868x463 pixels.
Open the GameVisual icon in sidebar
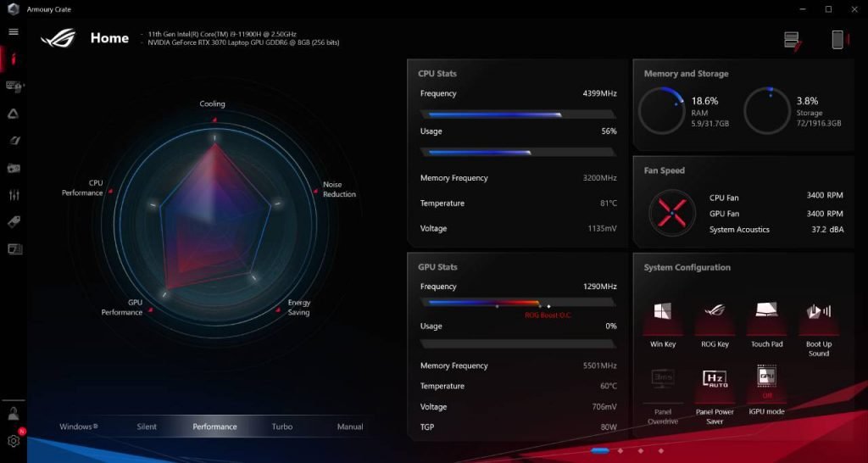[x=14, y=141]
